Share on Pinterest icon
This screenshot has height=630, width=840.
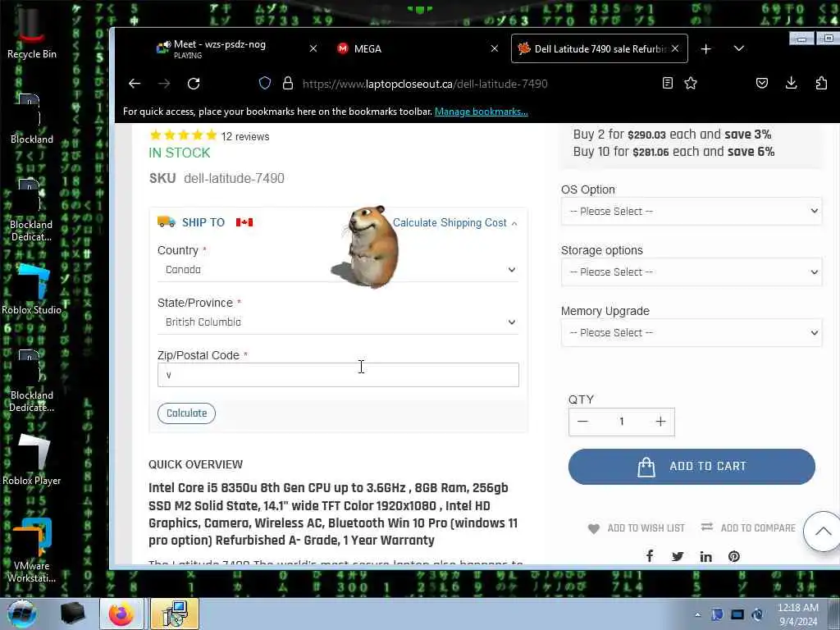coord(734,556)
